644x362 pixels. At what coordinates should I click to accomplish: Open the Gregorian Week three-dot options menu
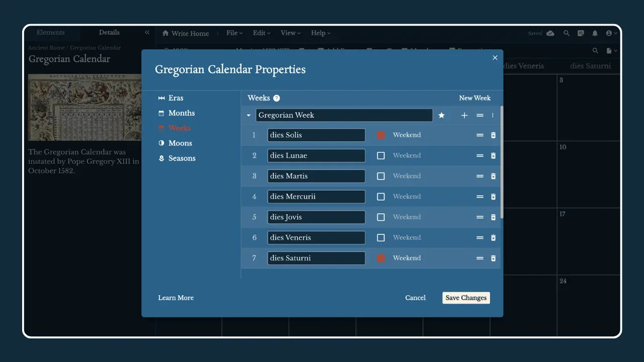coord(493,115)
